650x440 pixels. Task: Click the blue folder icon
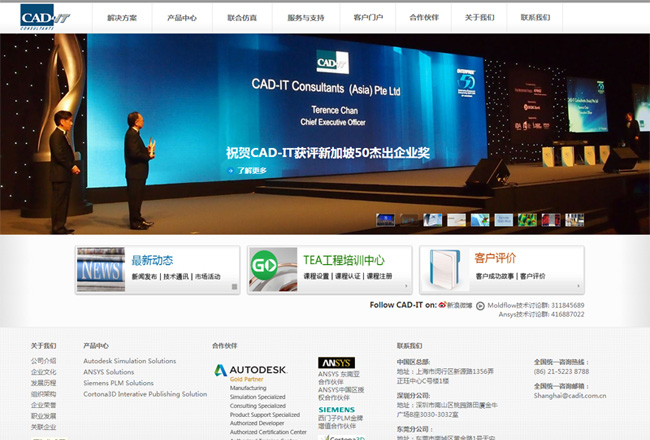tap(445, 270)
